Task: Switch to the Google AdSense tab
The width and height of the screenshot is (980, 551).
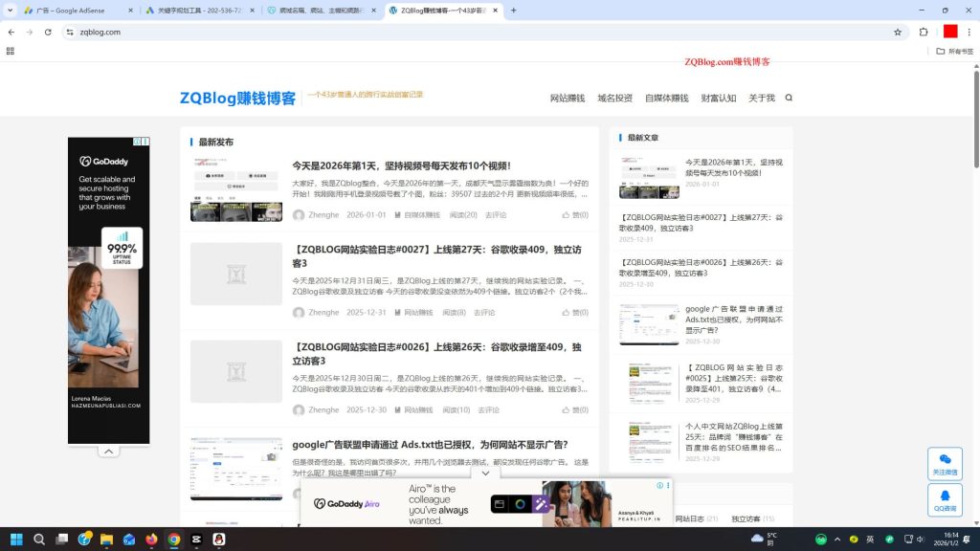Action: click(78, 10)
